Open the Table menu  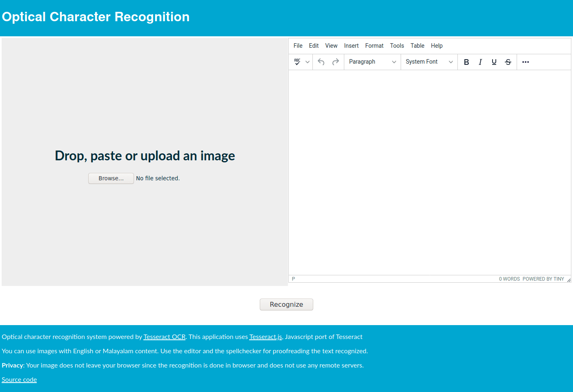pyautogui.click(x=417, y=46)
